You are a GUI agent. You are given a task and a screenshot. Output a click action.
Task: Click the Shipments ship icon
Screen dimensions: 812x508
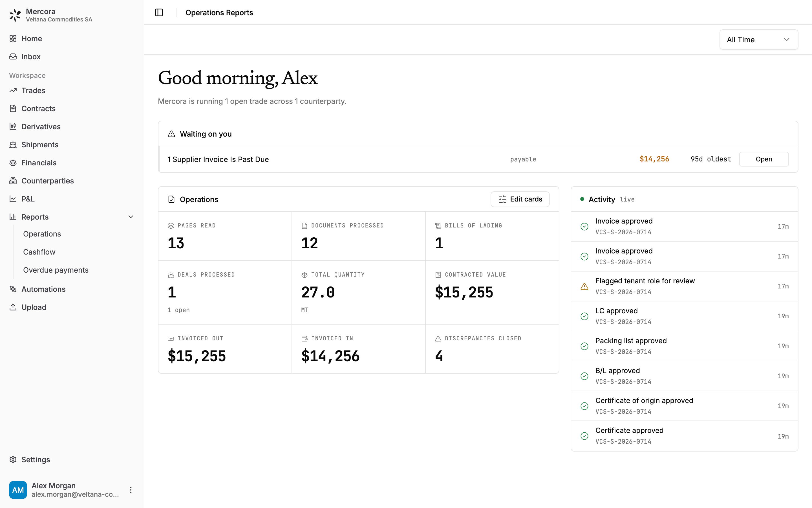pos(13,144)
